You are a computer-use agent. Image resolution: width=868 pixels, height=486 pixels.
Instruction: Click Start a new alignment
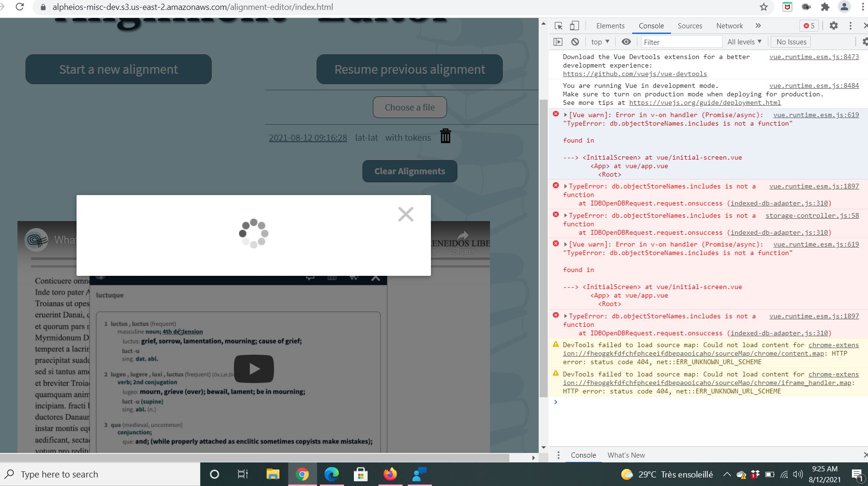[x=118, y=69]
